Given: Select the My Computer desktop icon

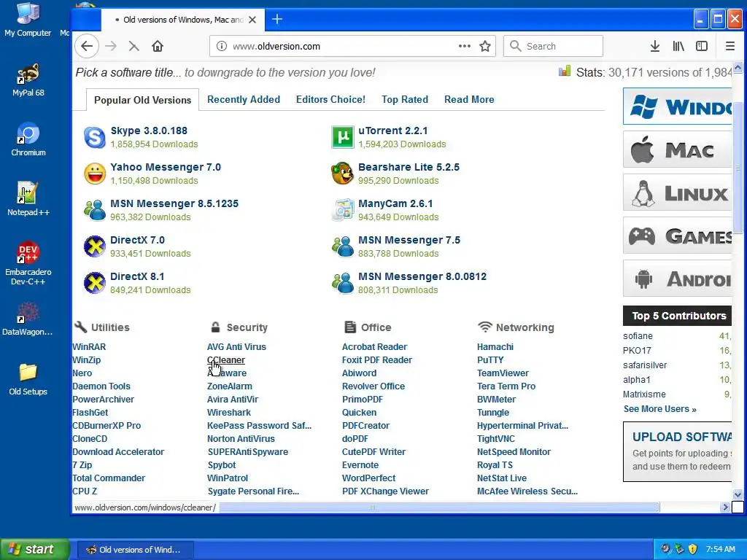Looking at the screenshot, I should [28, 20].
